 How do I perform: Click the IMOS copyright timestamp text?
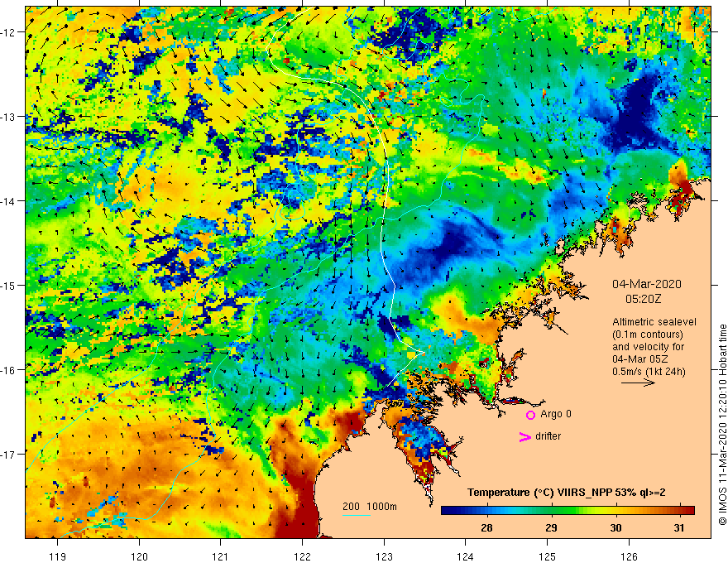coord(722,425)
